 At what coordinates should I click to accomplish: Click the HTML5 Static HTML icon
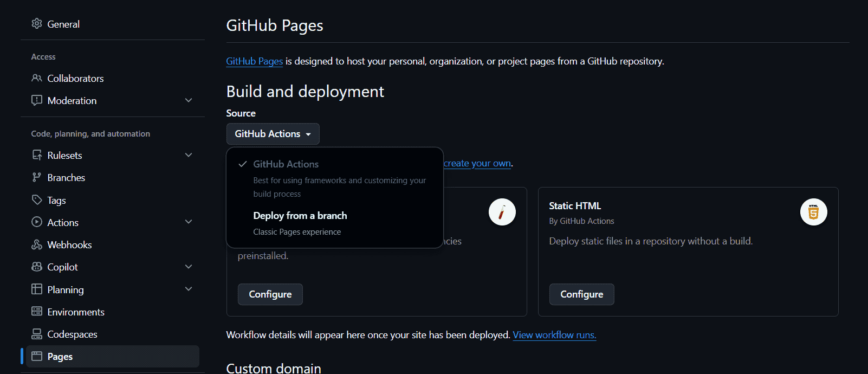click(814, 212)
